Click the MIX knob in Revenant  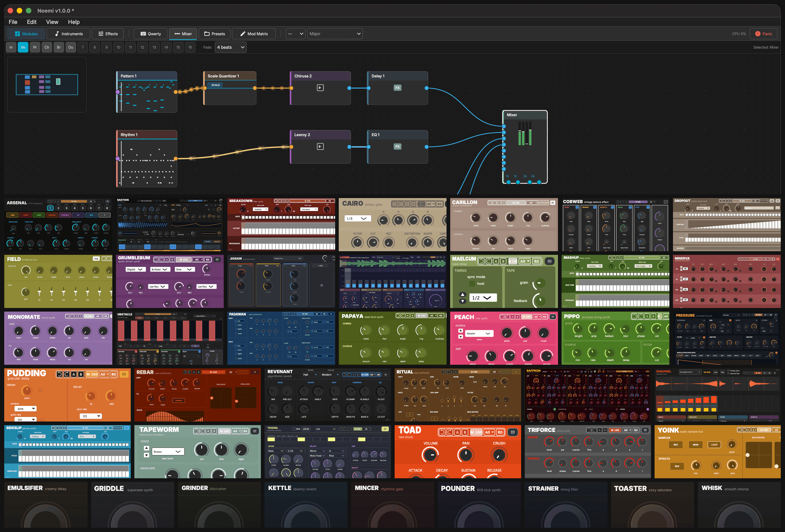pyautogui.click(x=273, y=392)
